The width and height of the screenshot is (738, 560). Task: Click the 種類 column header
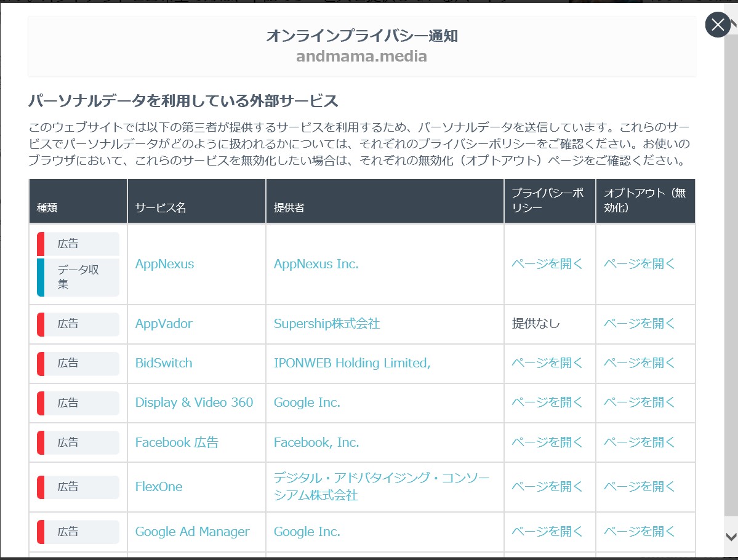(78, 201)
